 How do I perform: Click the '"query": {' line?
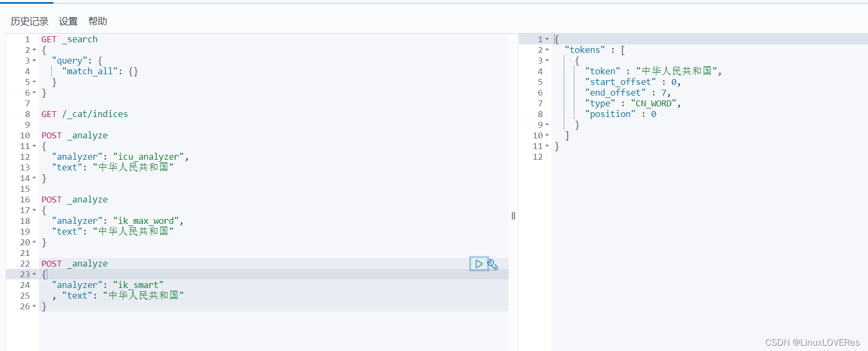pos(77,61)
